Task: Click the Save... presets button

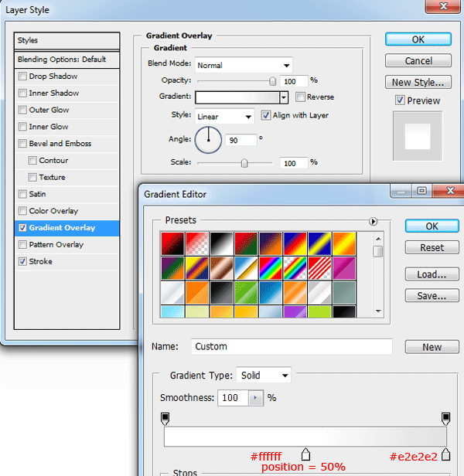Action: (432, 295)
